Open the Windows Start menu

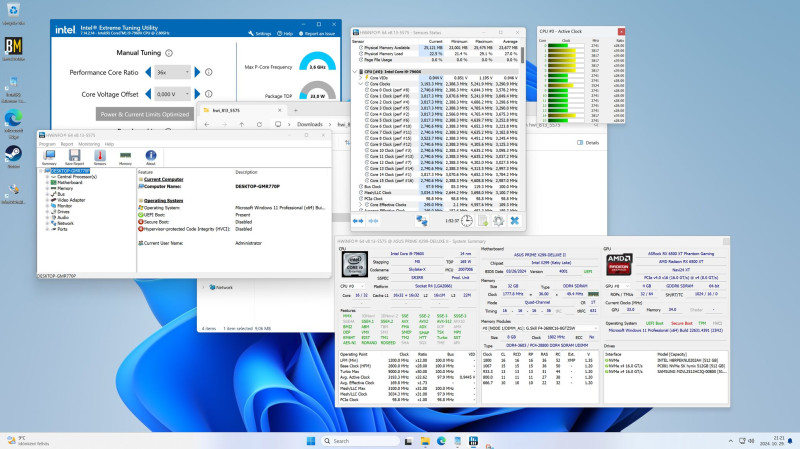(x=311, y=441)
